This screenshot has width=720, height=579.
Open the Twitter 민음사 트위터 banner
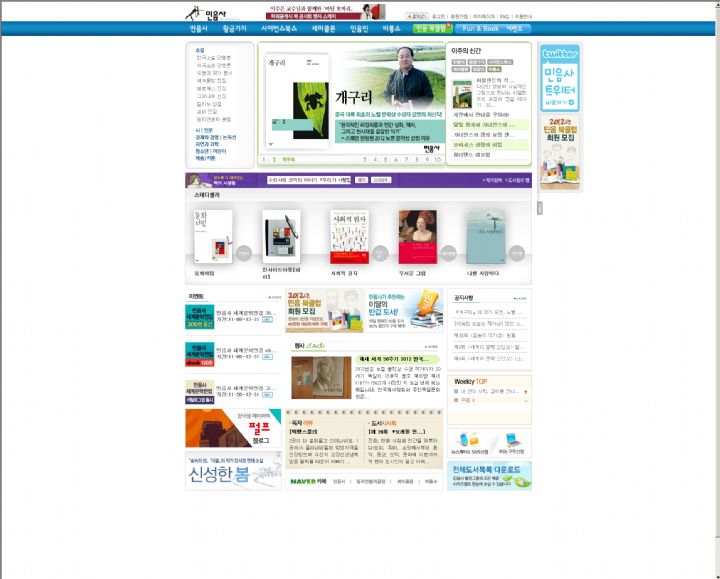(x=559, y=78)
